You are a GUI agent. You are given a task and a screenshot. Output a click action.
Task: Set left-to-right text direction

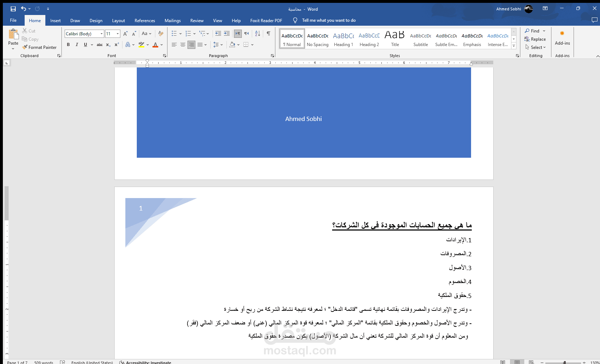(238, 34)
